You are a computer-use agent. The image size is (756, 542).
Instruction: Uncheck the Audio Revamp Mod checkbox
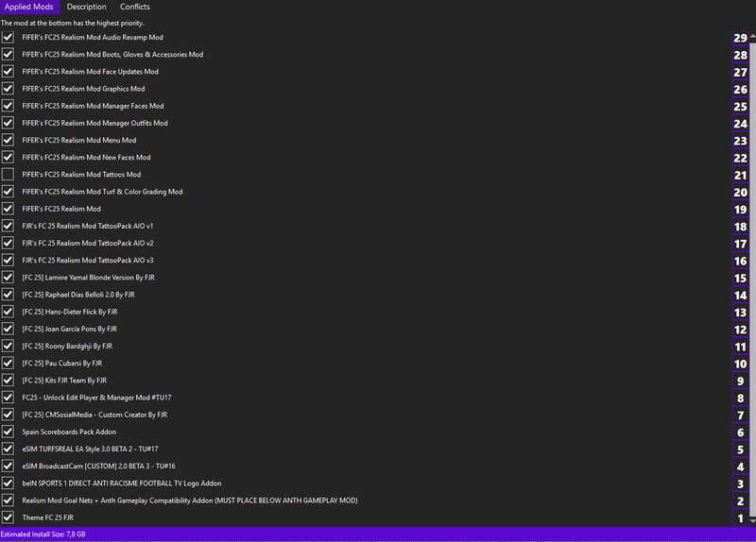pos(8,37)
